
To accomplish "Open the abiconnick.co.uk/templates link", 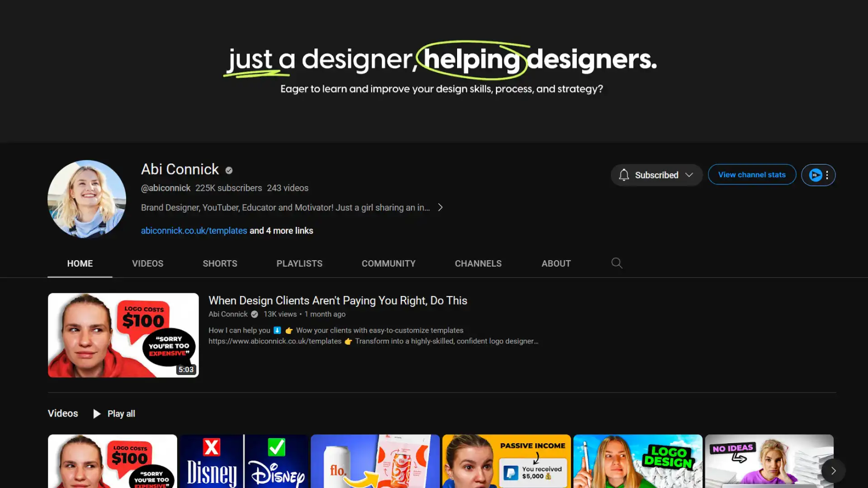I will [x=194, y=230].
